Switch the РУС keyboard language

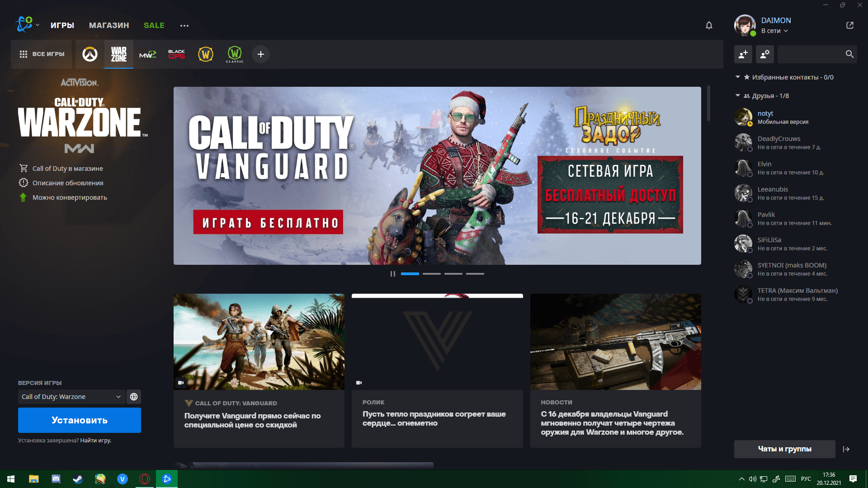[806, 479]
